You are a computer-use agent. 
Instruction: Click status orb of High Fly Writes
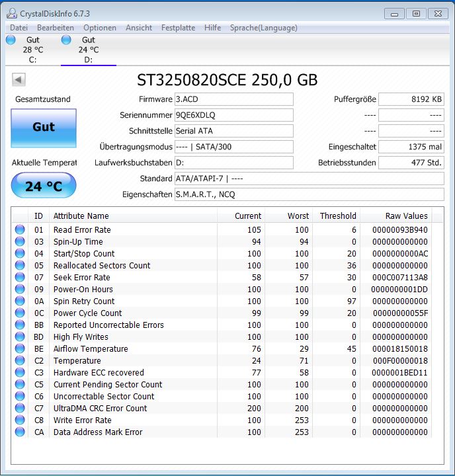[20, 337]
